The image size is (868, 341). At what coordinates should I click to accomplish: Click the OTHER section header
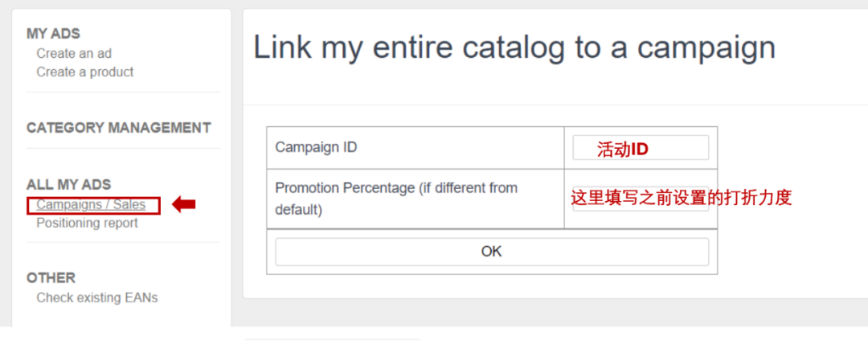[51, 278]
